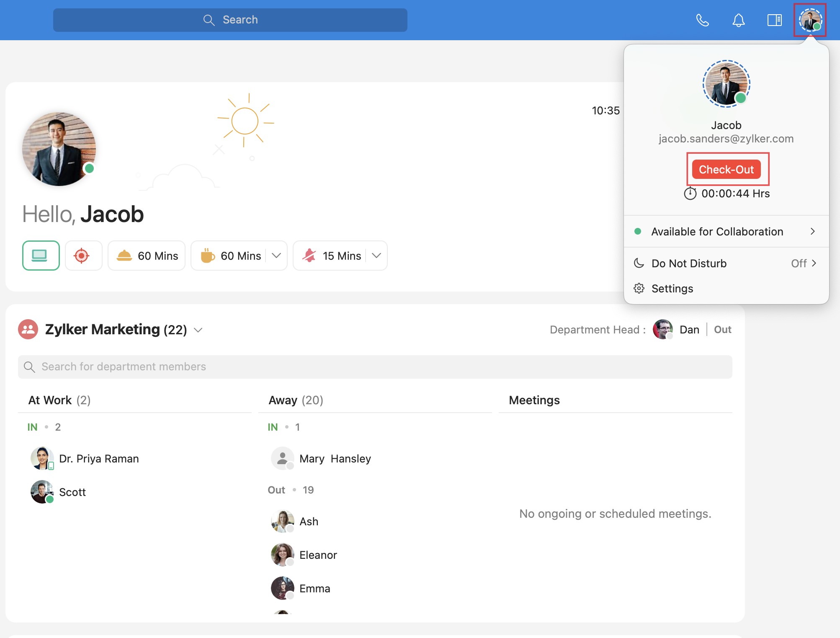Expand the 15 Mins duration dropdown arrow

(376, 256)
